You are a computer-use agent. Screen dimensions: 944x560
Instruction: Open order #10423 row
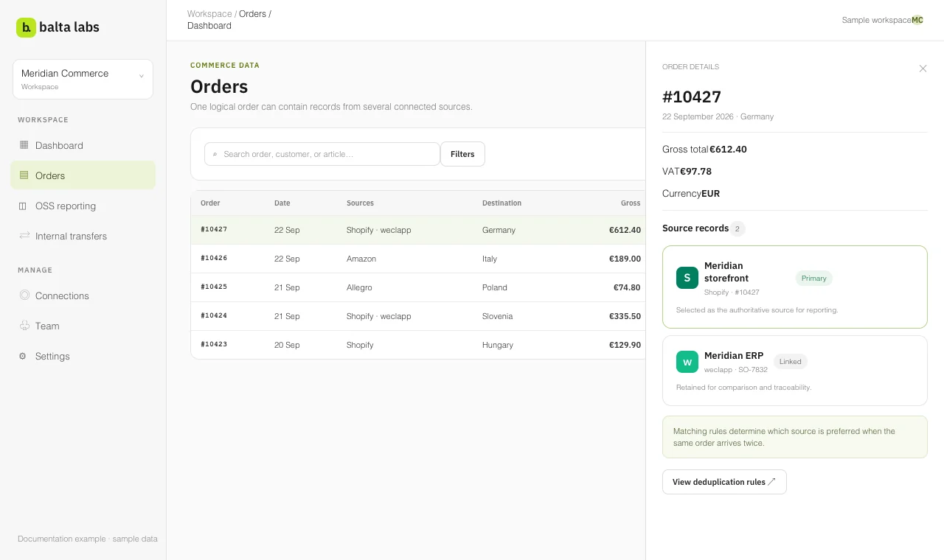[x=418, y=345]
